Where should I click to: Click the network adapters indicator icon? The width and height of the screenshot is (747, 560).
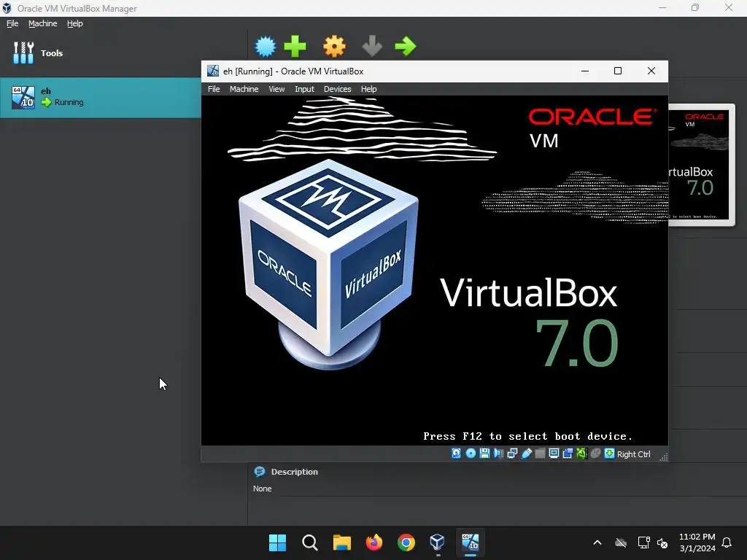click(512, 454)
